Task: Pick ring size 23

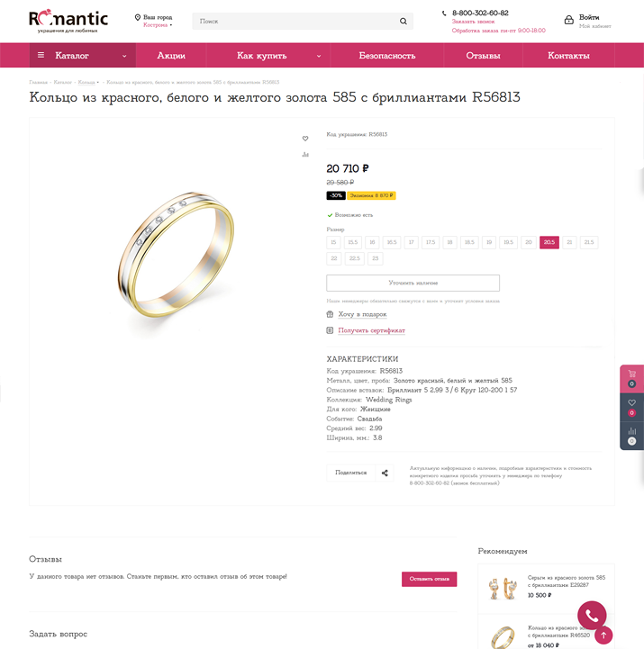Action: point(375,258)
